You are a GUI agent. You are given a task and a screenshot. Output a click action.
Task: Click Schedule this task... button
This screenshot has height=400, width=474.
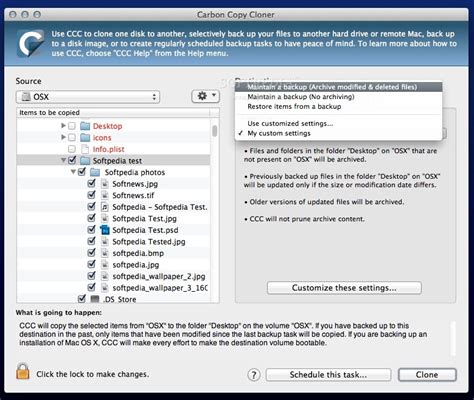[x=328, y=375]
